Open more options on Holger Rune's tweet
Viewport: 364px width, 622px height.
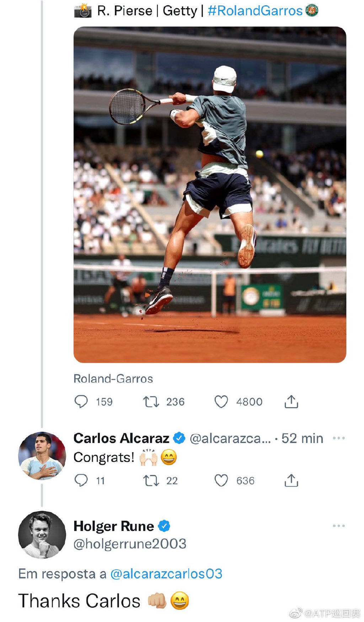338,526
